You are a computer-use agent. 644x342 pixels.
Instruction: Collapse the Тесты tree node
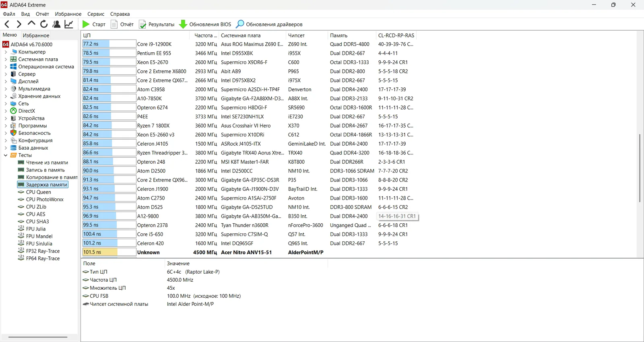click(6, 155)
